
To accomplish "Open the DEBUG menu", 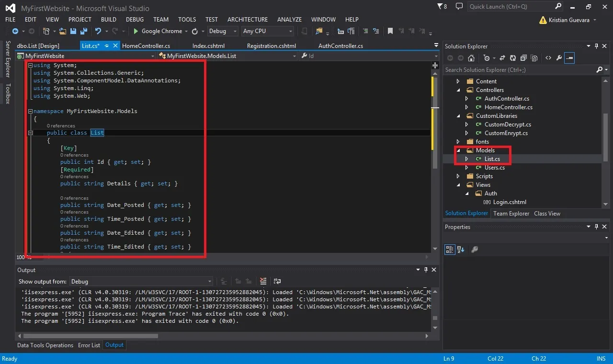I will tap(135, 20).
